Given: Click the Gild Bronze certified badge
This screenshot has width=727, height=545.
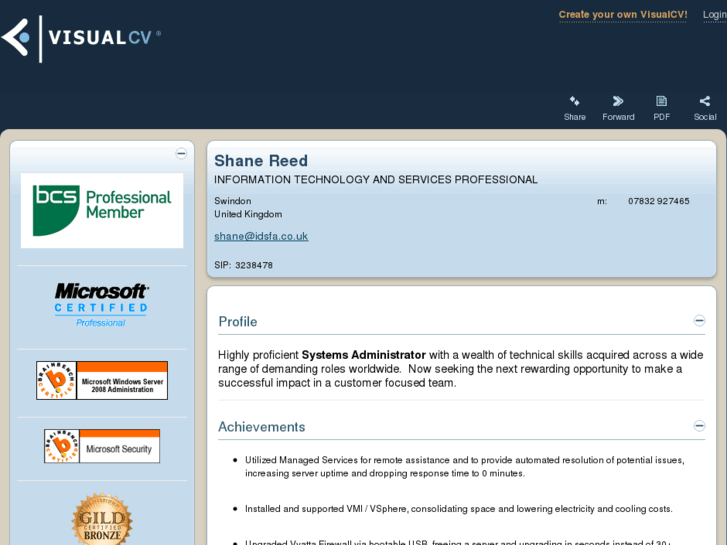Looking at the screenshot, I should pos(102,520).
